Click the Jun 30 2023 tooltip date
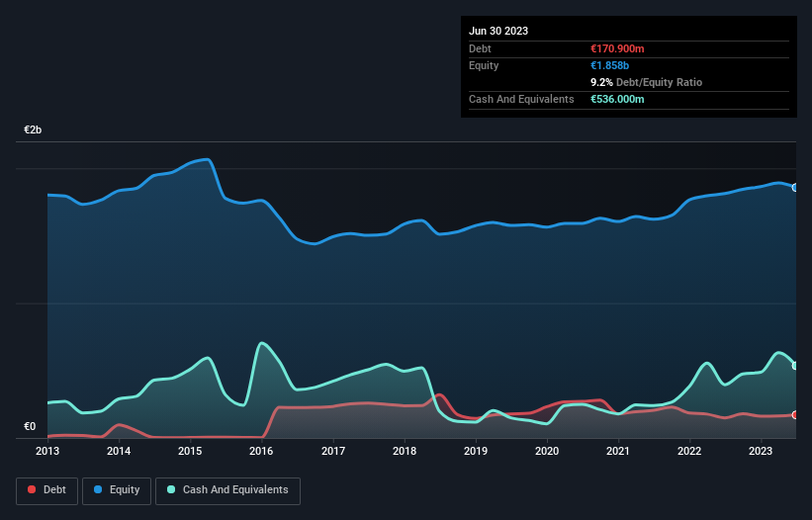The image size is (812, 520). [498, 31]
